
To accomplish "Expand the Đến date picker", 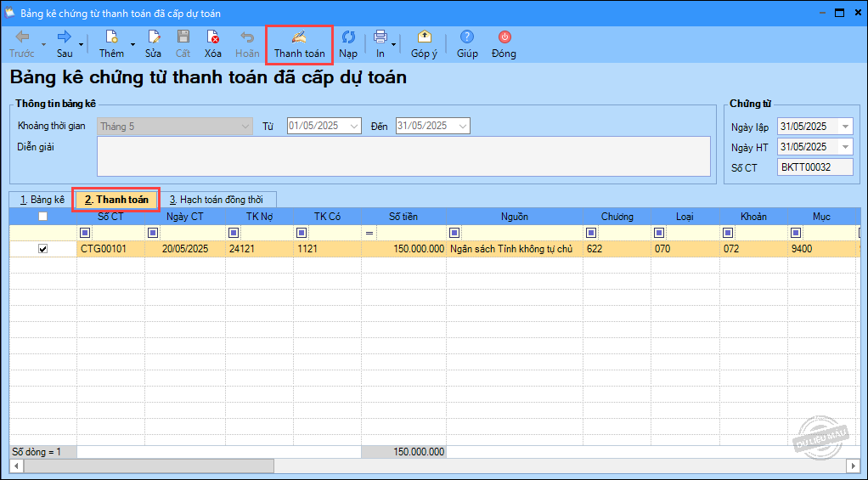I will pyautogui.click(x=462, y=127).
